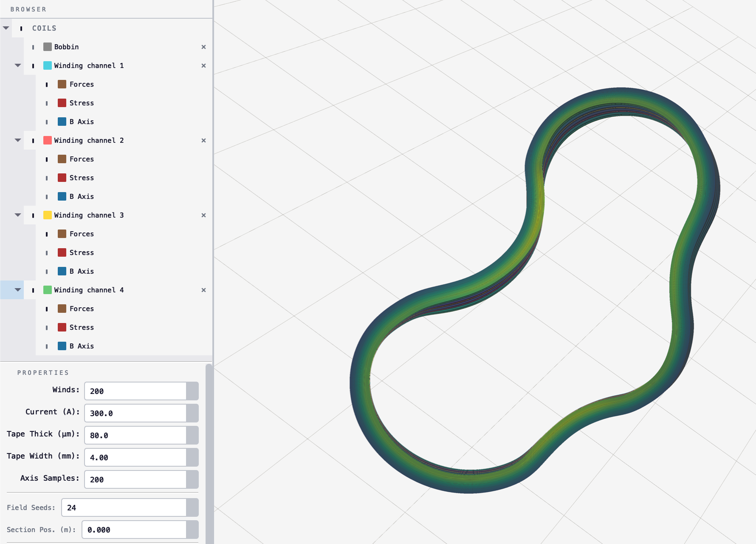The image size is (756, 544).
Task: Toggle visibility of Bobbin
Action: click(33, 47)
